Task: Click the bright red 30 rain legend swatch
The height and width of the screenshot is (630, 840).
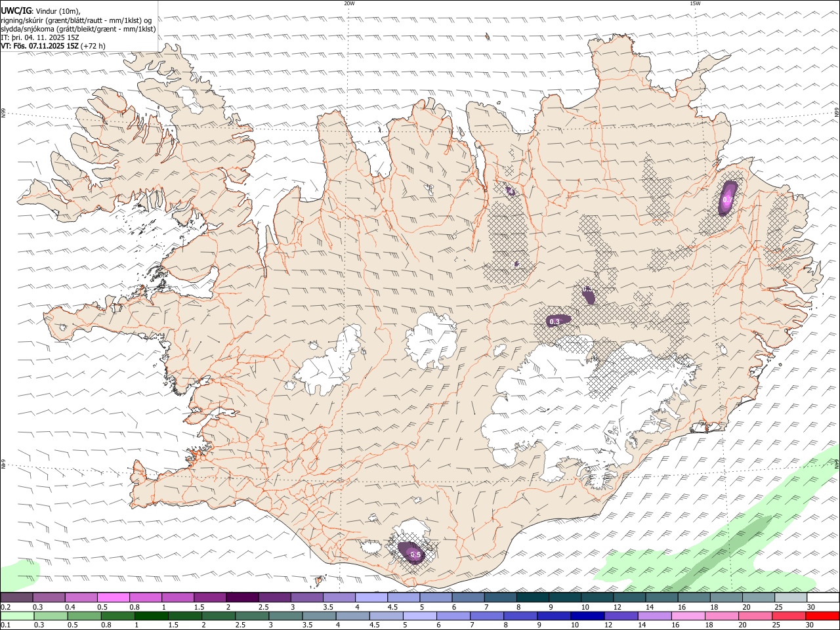Action: 822,616
